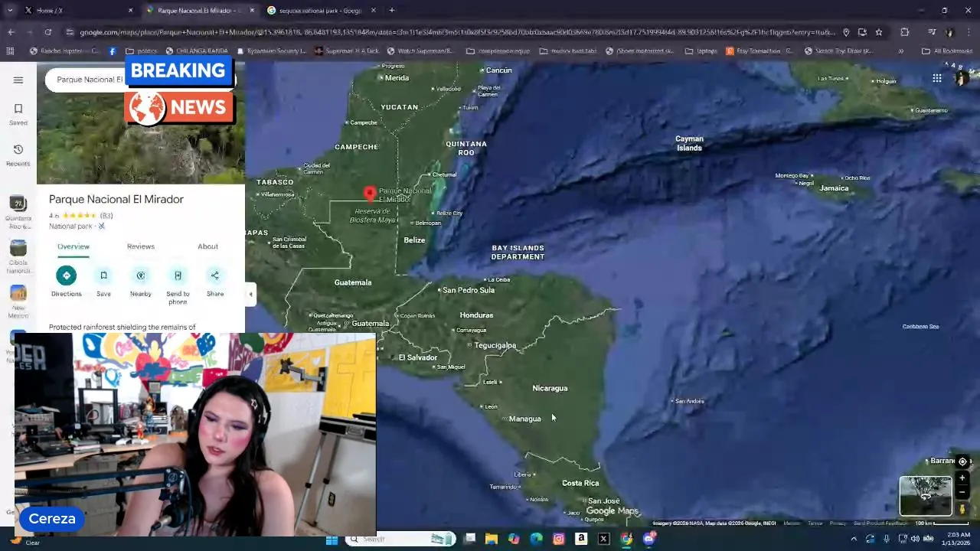Switch to the About tab

point(207,246)
